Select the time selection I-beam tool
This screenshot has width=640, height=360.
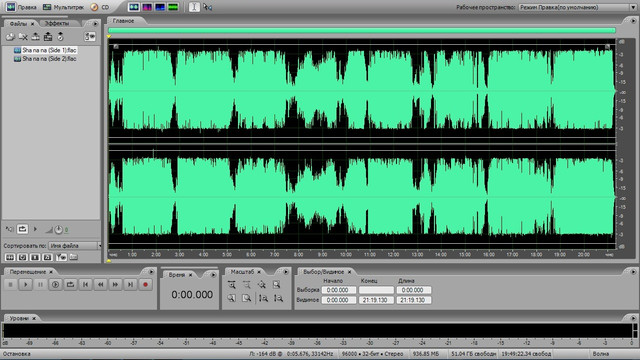pyautogui.click(x=194, y=7)
